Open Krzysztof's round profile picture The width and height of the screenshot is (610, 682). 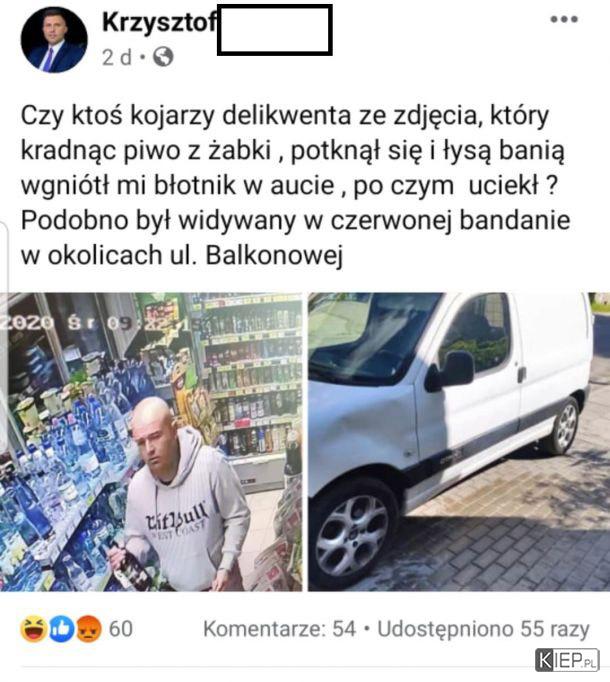click(x=54, y=40)
